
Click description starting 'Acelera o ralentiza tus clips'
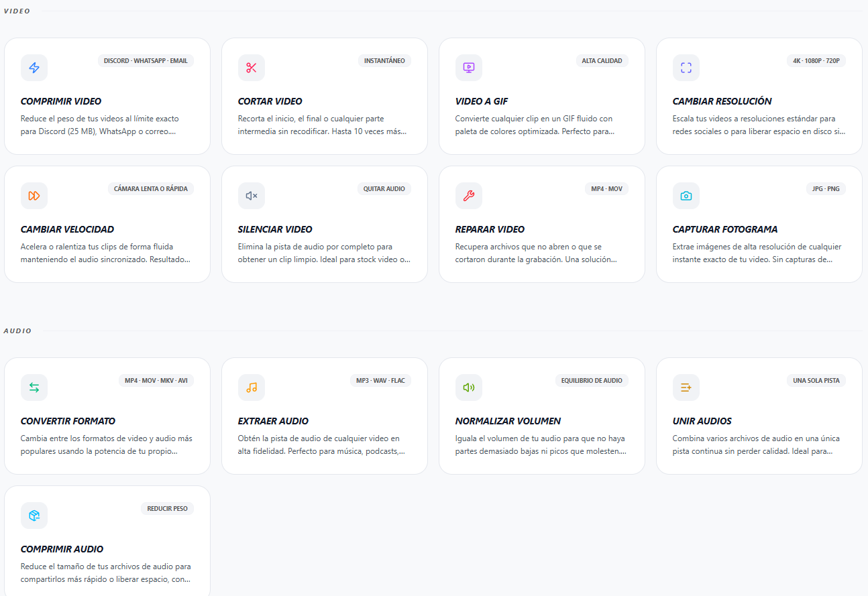tap(106, 253)
